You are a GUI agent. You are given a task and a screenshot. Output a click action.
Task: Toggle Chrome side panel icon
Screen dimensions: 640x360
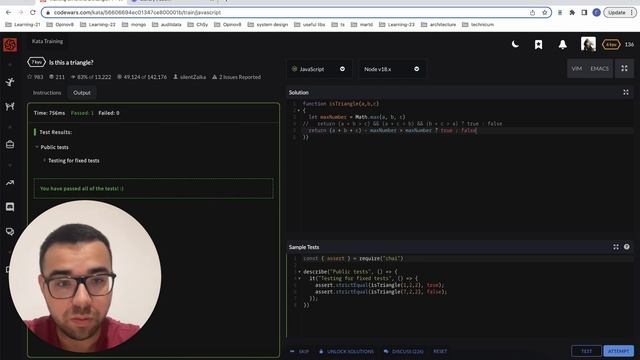coord(584,13)
